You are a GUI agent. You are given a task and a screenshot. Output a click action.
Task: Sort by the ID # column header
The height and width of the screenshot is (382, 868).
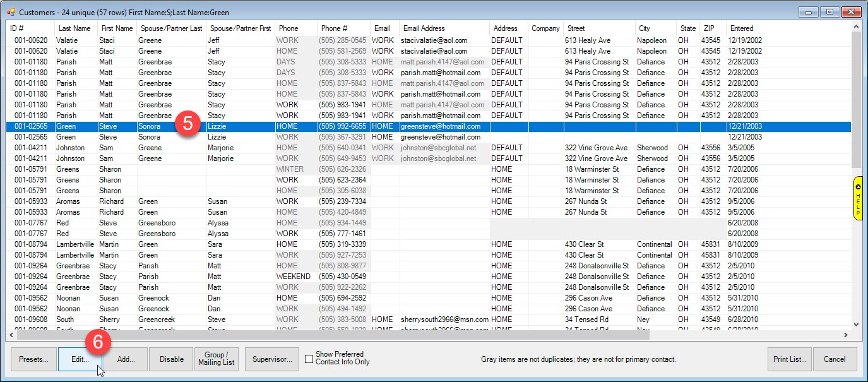pyautogui.click(x=16, y=28)
